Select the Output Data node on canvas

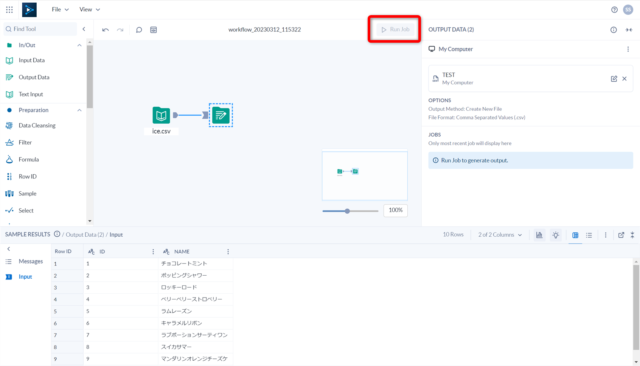pos(221,115)
